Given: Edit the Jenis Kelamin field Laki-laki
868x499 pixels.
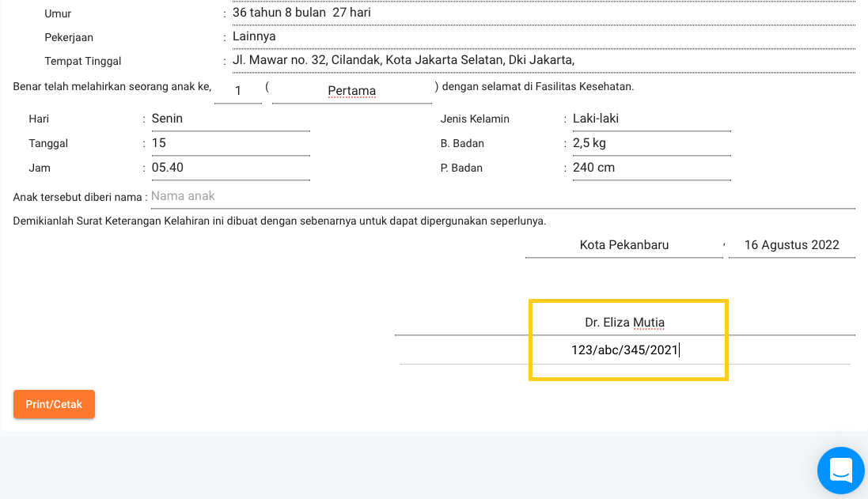Looking at the screenshot, I should coord(651,119).
